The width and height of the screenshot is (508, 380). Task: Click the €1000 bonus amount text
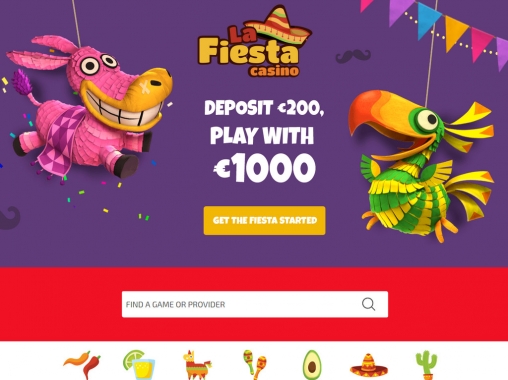[x=264, y=168]
